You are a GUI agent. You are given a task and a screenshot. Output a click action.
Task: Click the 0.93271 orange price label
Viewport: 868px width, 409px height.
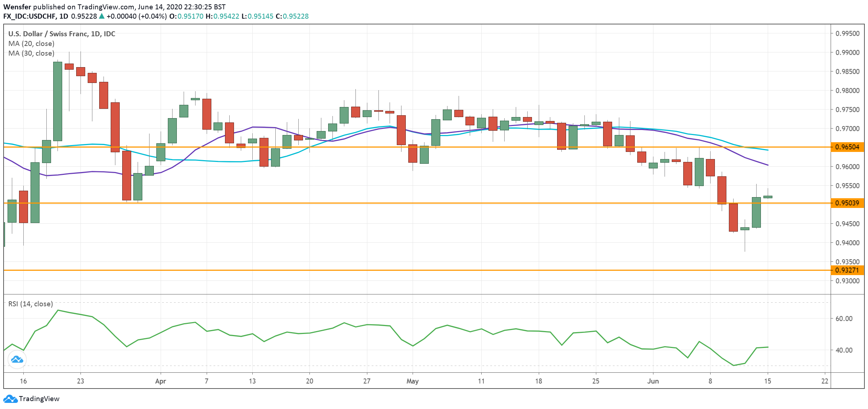[x=847, y=270]
